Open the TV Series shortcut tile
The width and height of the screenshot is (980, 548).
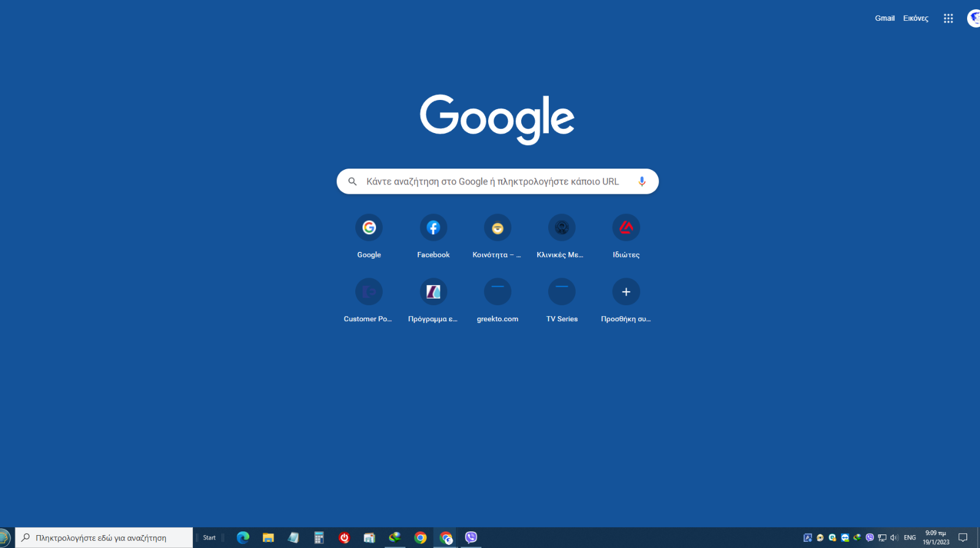coord(562,302)
